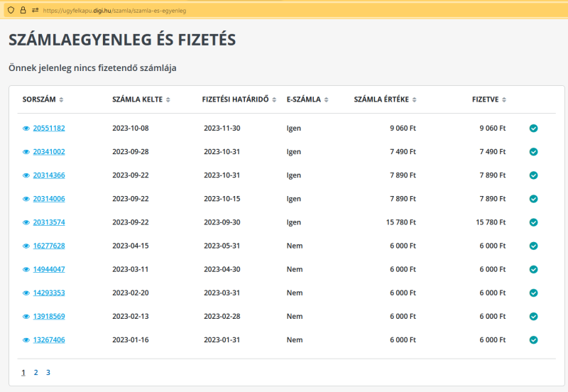
Task: Open invoice number 20341002
Action: click(x=49, y=152)
